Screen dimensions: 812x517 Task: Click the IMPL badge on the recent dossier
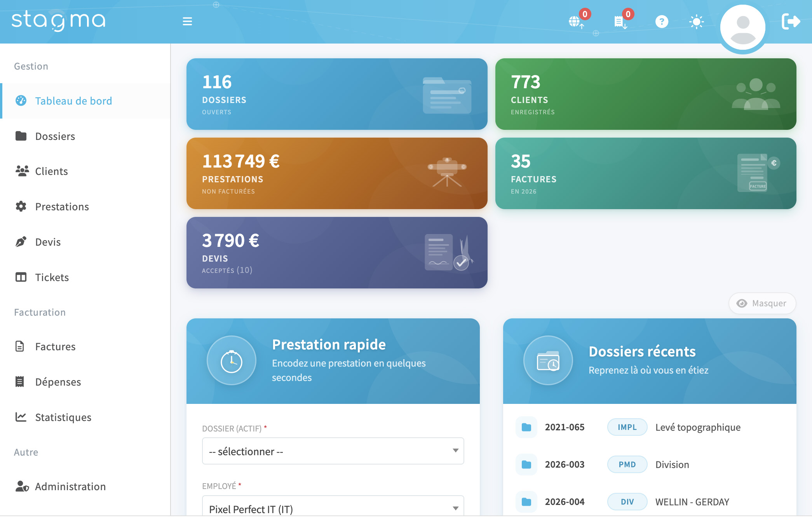click(x=627, y=427)
